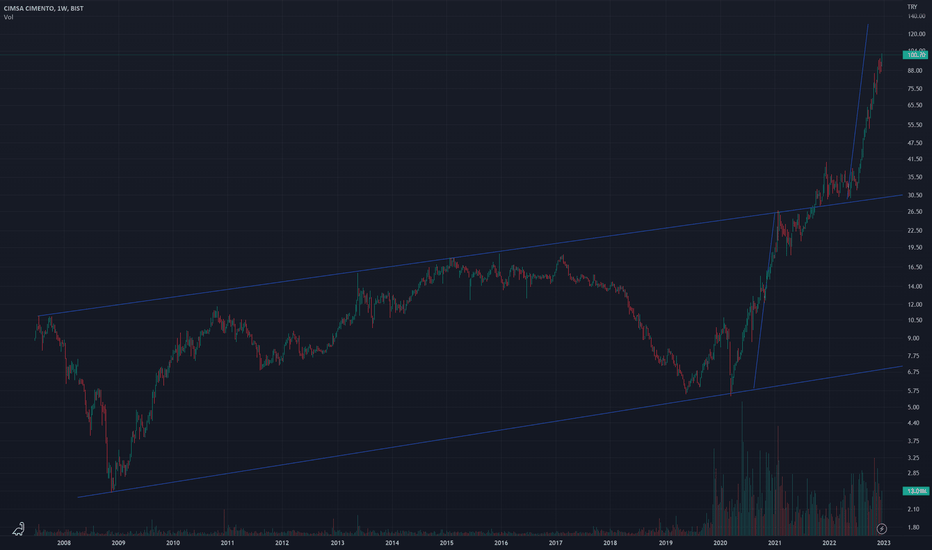
Task: Click the 2011 year label on time axis
Action: coord(228,543)
